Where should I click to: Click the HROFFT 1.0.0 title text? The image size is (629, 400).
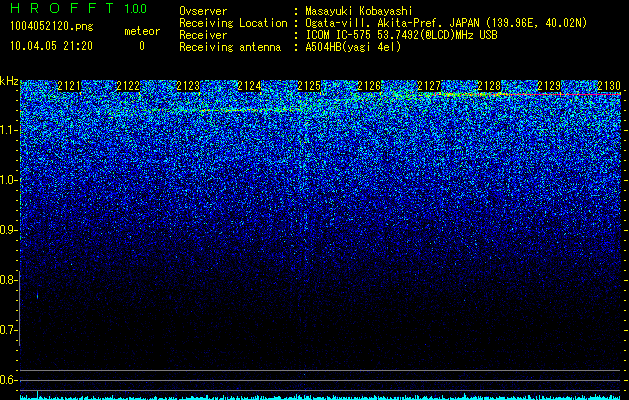tap(79, 8)
